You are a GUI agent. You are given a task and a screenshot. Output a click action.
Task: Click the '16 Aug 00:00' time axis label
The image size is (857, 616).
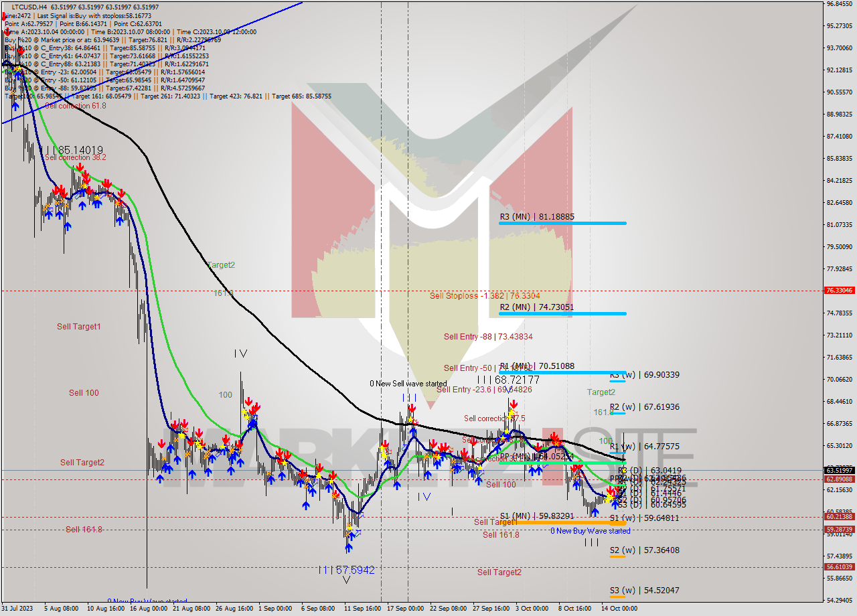tap(148, 609)
